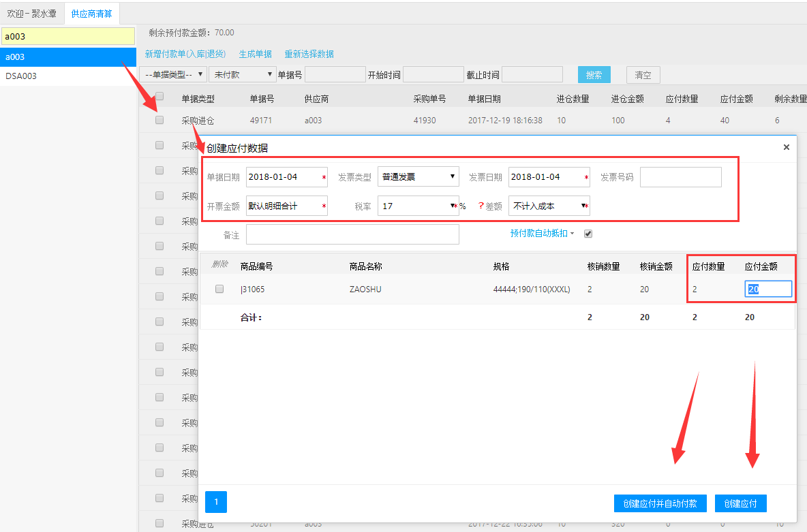Toggle 预付款自动抵扣 checkbox
This screenshot has height=532, width=807.
[588, 234]
